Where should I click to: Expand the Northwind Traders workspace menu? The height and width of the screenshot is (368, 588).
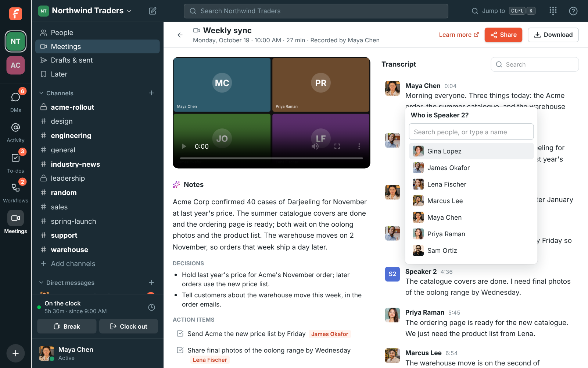(85, 11)
